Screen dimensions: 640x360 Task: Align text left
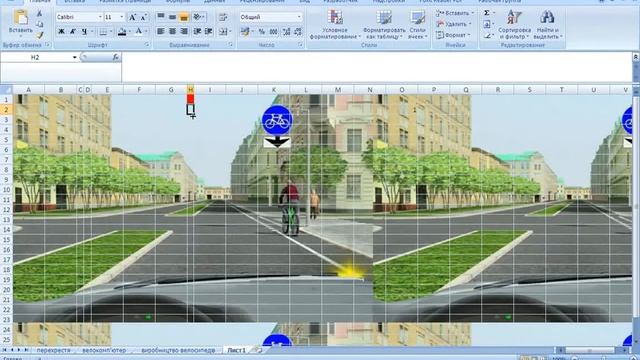pos(161,31)
